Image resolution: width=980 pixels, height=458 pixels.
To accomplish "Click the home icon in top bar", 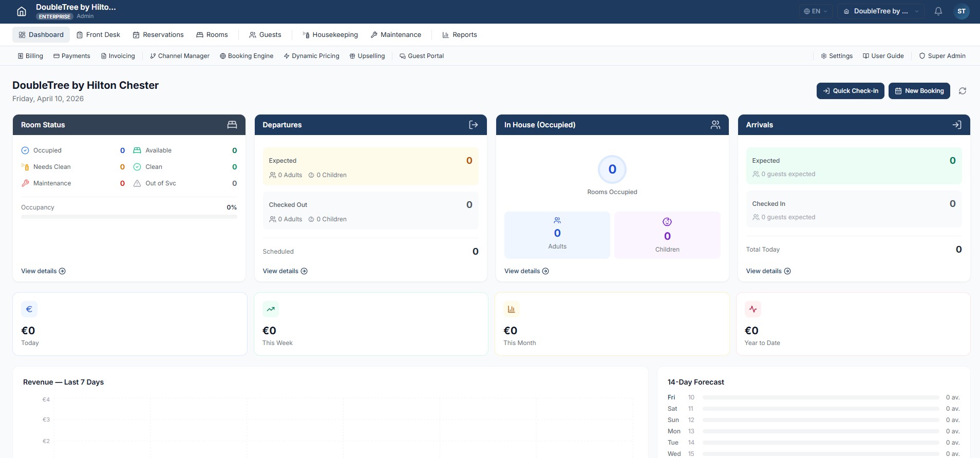I will [x=22, y=11].
